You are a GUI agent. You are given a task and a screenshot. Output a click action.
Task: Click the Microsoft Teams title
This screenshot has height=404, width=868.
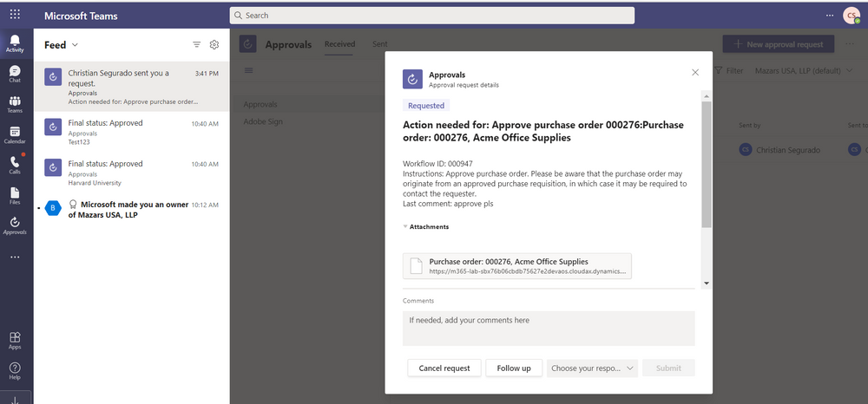(x=81, y=16)
